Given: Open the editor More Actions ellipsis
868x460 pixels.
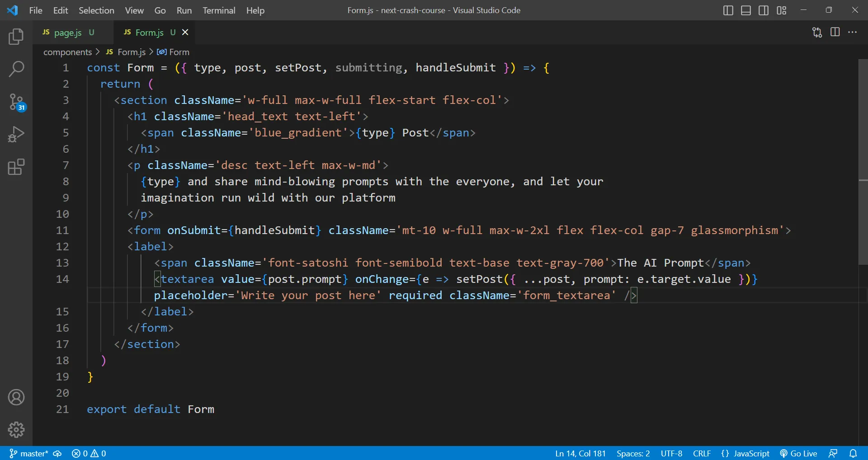Looking at the screenshot, I should pyautogui.click(x=853, y=32).
